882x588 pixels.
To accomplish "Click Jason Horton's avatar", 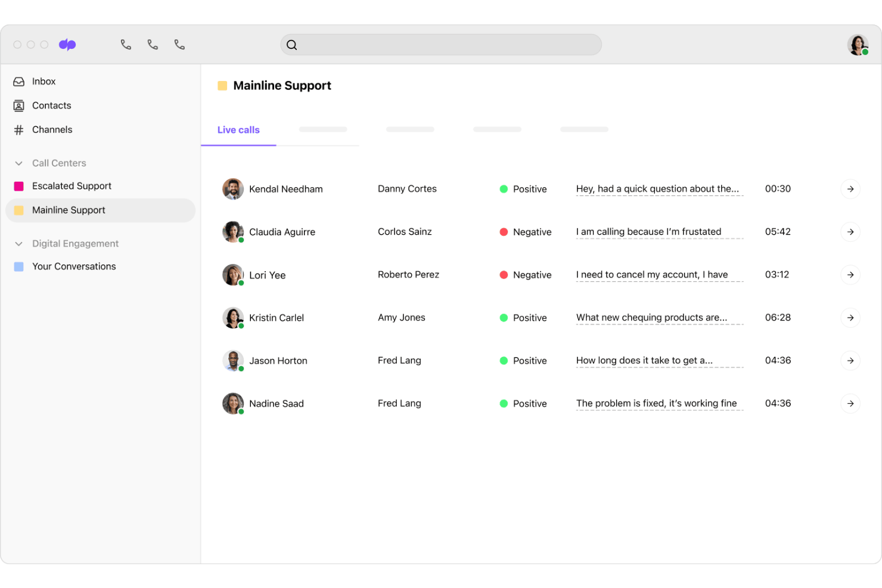I will pos(233,360).
